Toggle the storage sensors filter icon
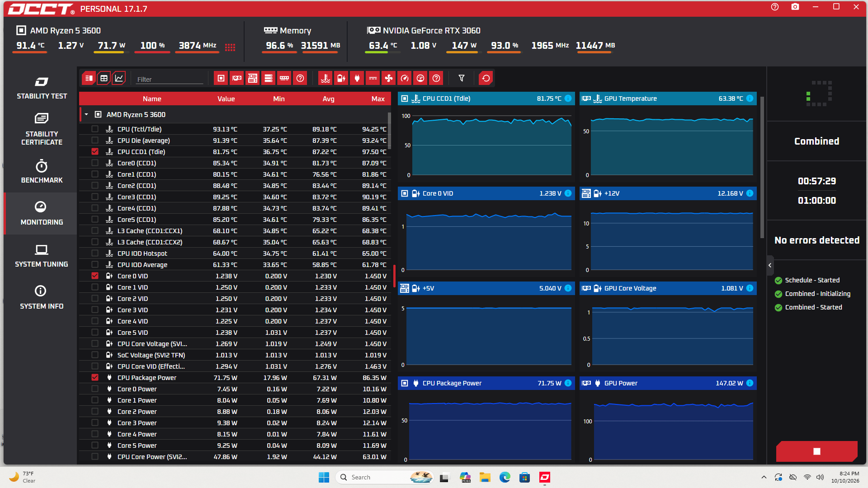The image size is (868, 488). 269,79
